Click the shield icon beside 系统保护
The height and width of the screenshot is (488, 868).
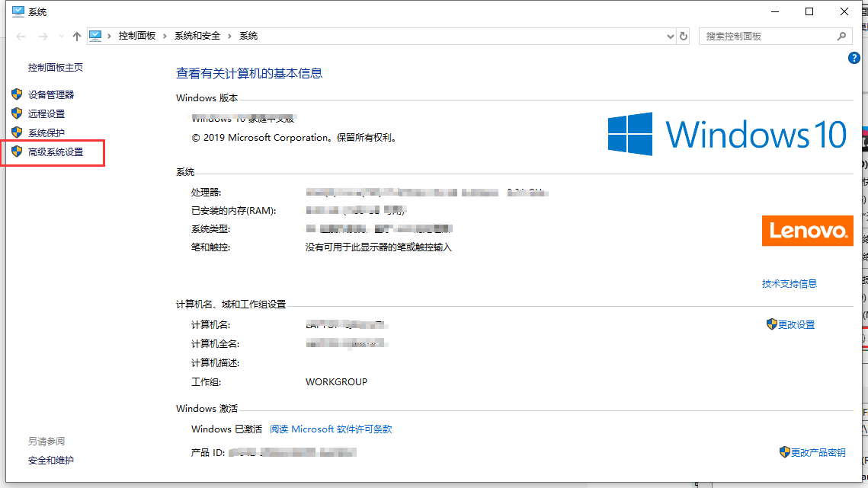coord(17,132)
